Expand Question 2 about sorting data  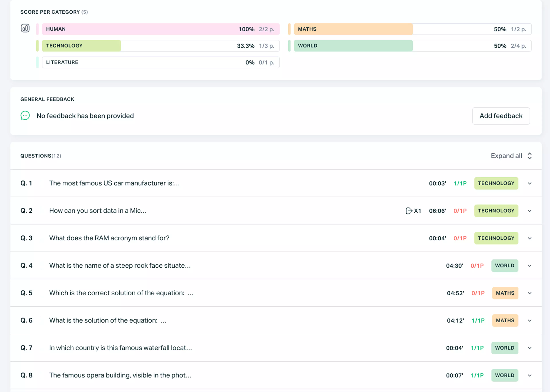[x=530, y=211]
